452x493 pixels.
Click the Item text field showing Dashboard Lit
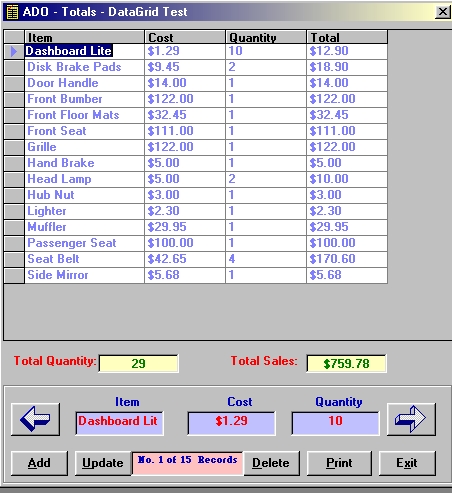(x=120, y=423)
